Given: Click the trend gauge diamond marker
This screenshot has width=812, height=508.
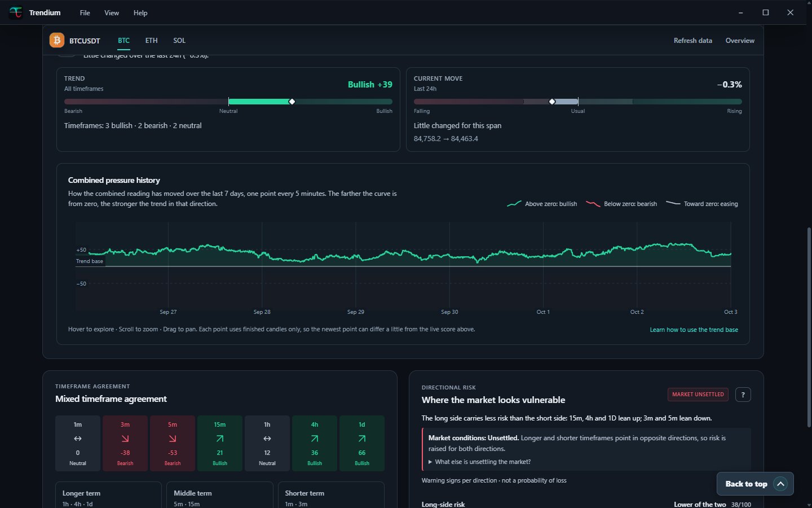Looking at the screenshot, I should coord(292,102).
